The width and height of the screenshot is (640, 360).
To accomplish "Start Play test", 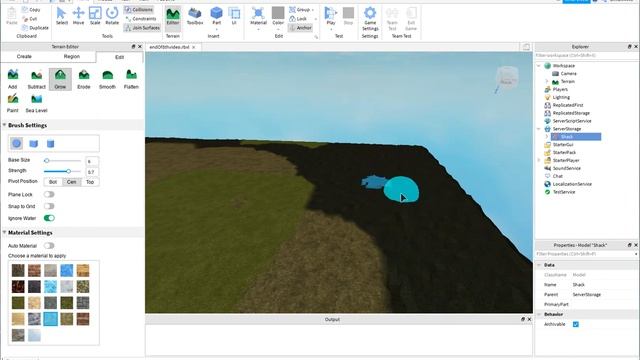I will (x=331, y=18).
